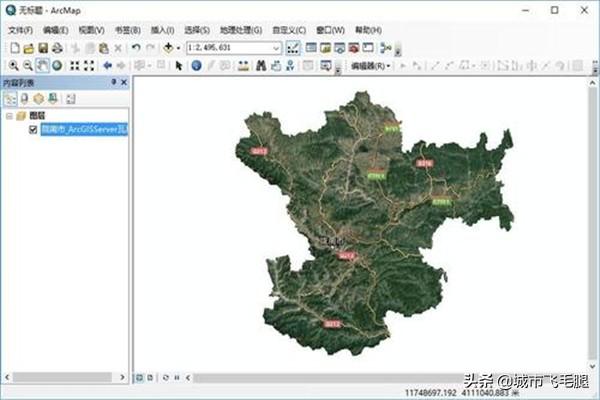Save the map with floppy disk icon
The height and width of the screenshot is (400, 600).
tap(43, 48)
